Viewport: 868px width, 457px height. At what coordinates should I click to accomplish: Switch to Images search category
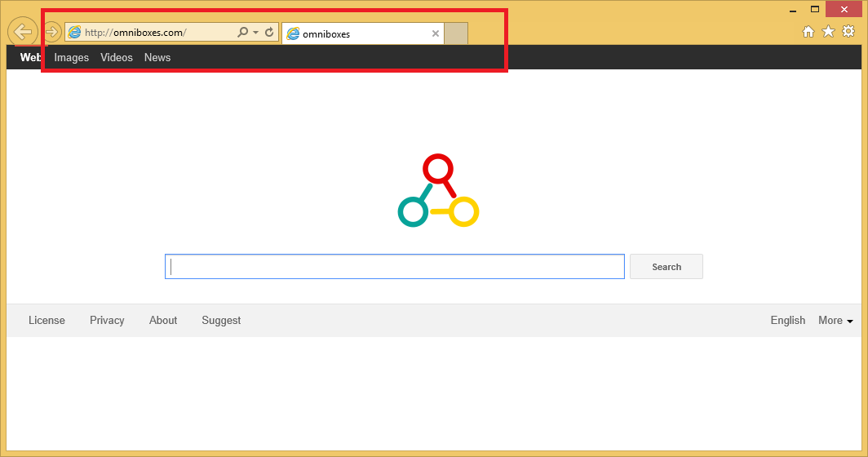72,58
